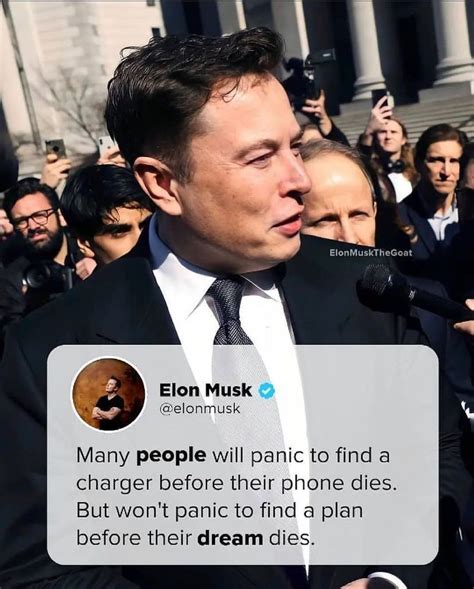The image size is (474, 589).
Task: Click the tweet line starting But won't
Action: coord(220,511)
